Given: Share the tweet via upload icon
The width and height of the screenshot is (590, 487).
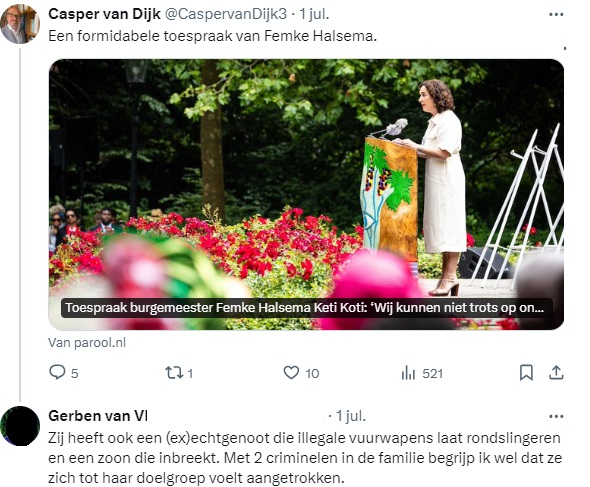Looking at the screenshot, I should point(556,373).
